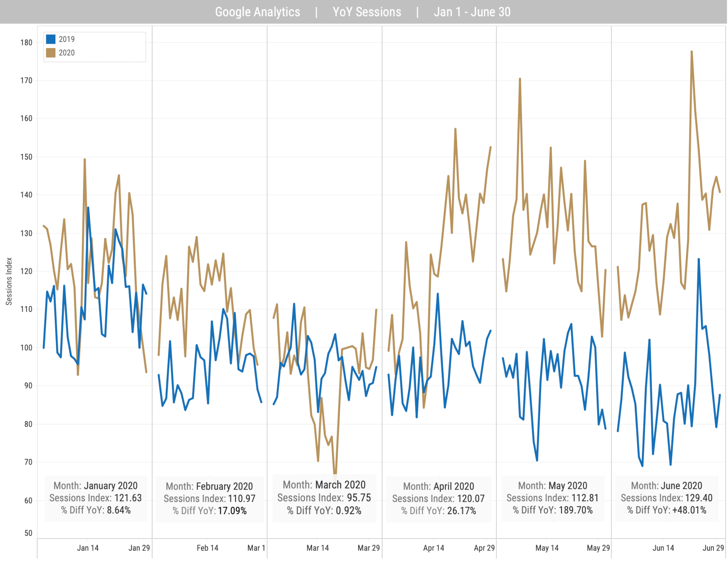Click the 80 y-axis tick label
This screenshot has width=728, height=570.
pos(28,424)
